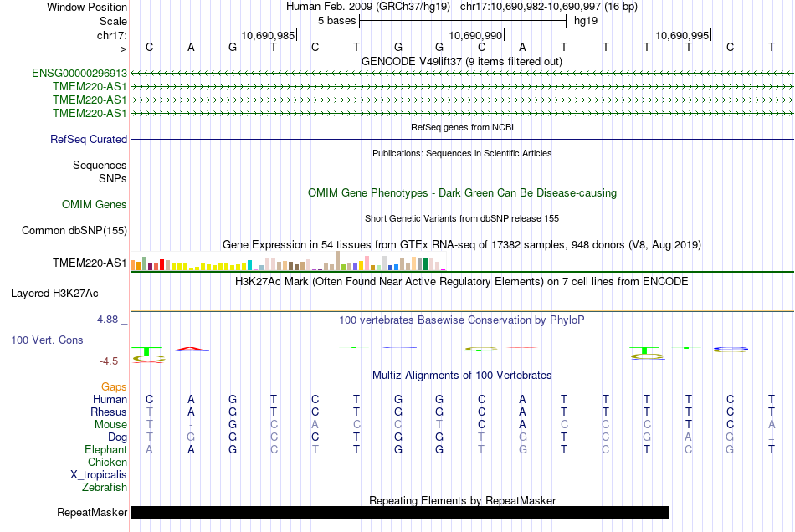Open the Layered H3K27Ac track label
This screenshot has width=795, height=532.
tap(54, 294)
